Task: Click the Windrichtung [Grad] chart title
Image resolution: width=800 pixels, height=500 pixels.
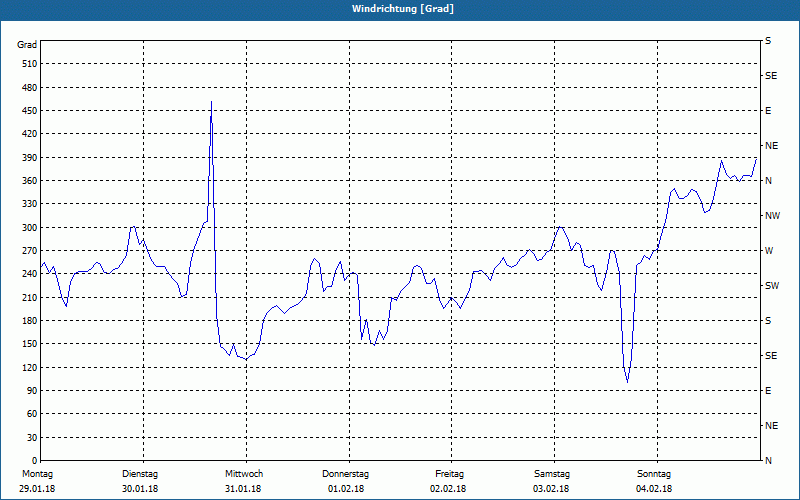Action: click(403, 9)
